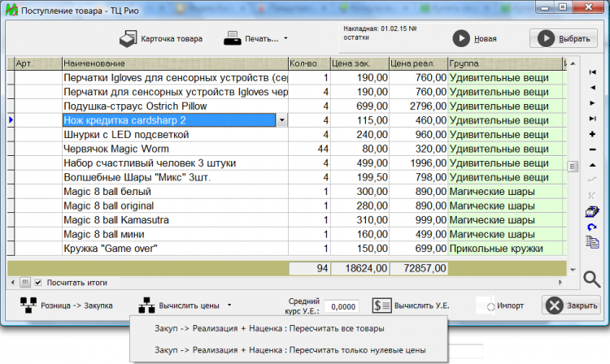
Task: Click Накладная: 01.02.15 № остатки label
Action: point(380,33)
